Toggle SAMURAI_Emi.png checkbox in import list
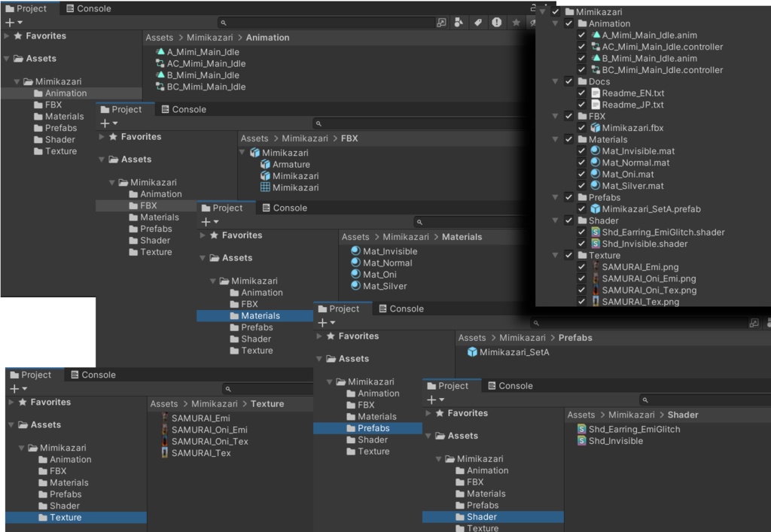The height and width of the screenshot is (532, 771). pos(582,266)
